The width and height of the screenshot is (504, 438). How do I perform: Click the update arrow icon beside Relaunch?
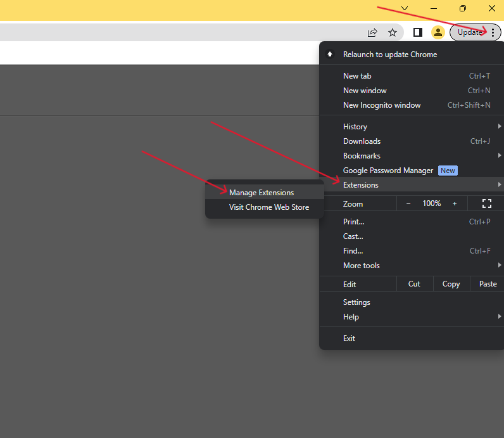tap(330, 55)
